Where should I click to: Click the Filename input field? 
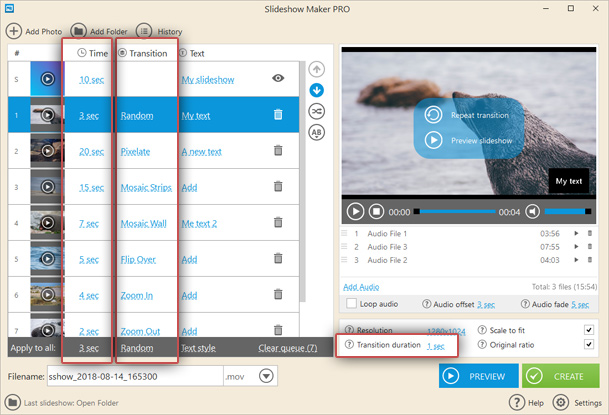[135, 376]
